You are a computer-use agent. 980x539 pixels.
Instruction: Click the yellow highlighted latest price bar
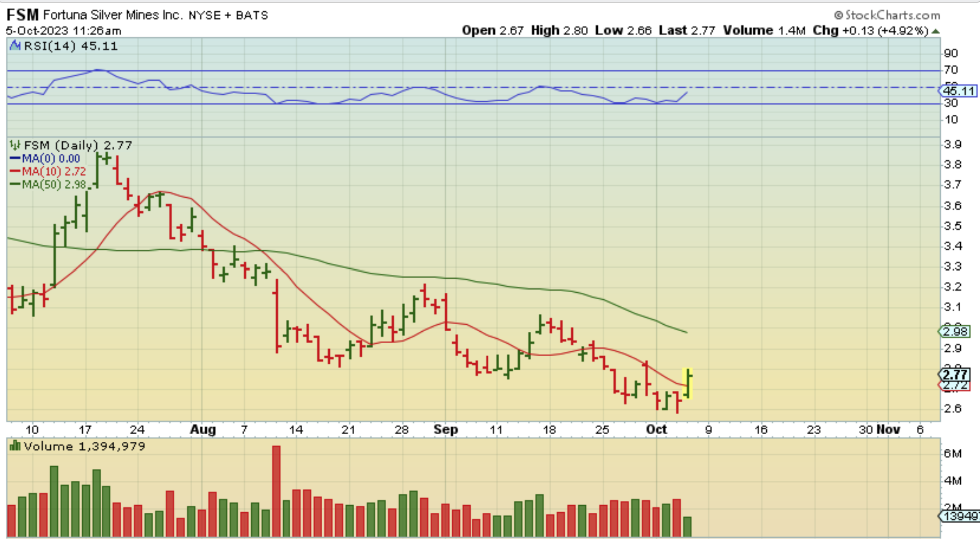(687, 383)
